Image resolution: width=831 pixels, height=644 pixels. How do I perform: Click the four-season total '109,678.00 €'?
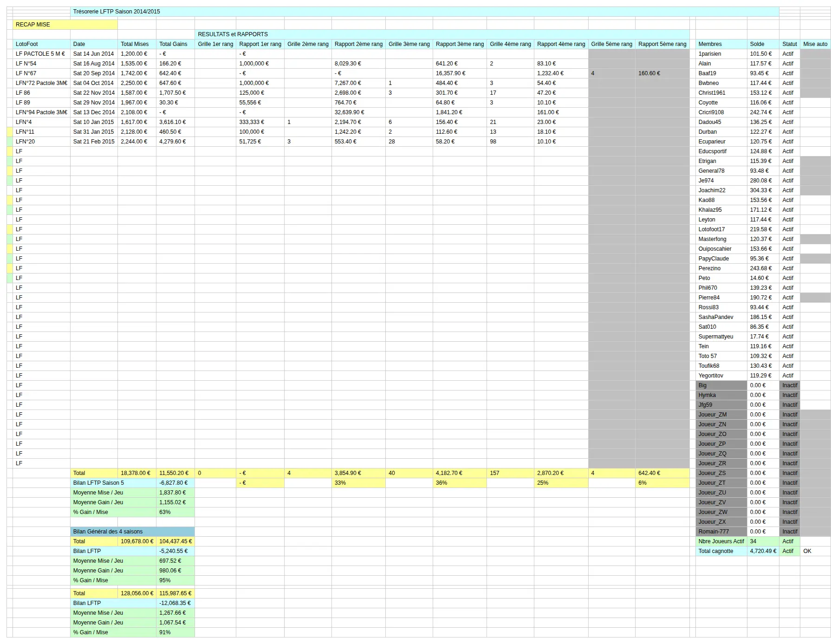click(x=137, y=541)
